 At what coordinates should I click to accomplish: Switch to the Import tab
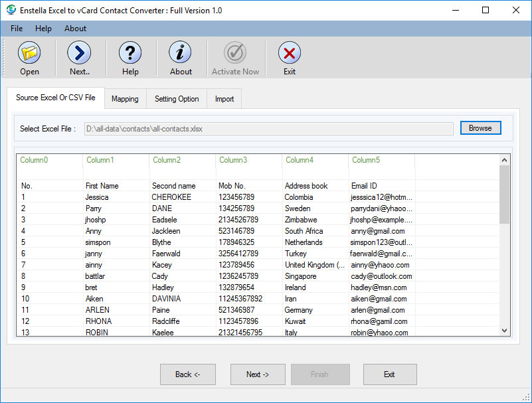click(224, 99)
